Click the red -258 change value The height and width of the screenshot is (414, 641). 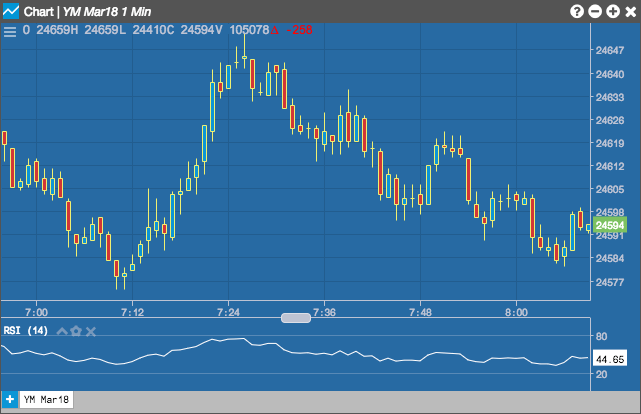coord(299,30)
